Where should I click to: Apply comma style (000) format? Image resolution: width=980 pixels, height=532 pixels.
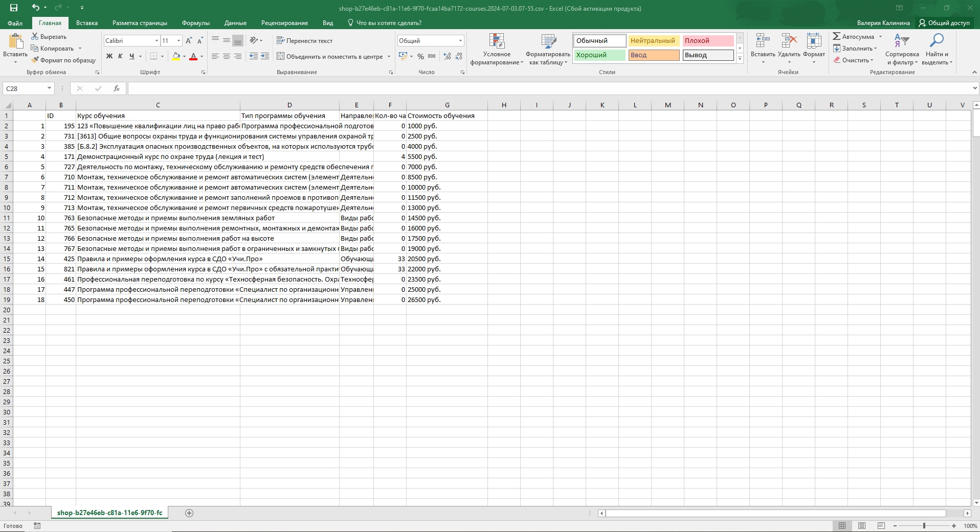pyautogui.click(x=432, y=56)
